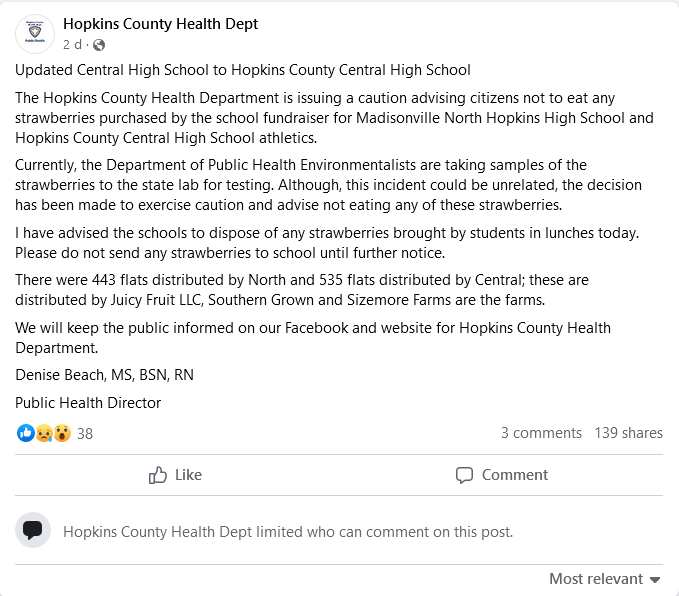Click the surprised wow reaction emoji
The height and width of the screenshot is (596, 679).
pyautogui.click(x=62, y=433)
